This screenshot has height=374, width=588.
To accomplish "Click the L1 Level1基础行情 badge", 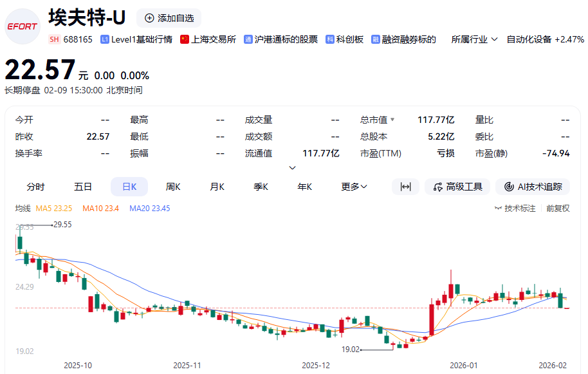I will [105, 39].
